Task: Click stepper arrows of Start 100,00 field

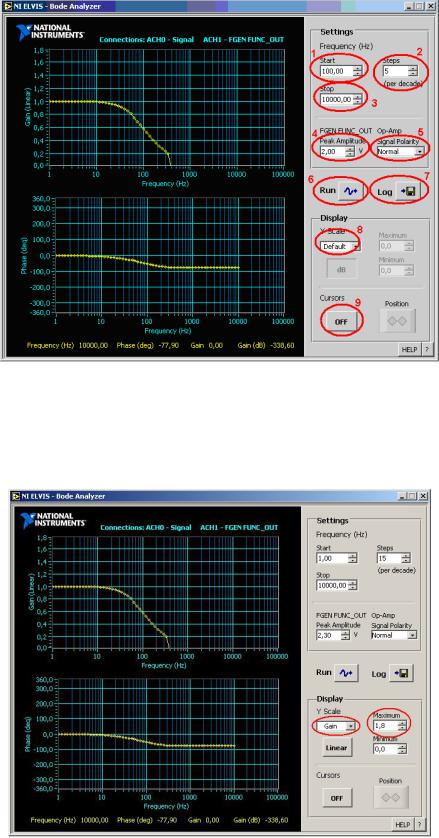Action: click(358, 71)
